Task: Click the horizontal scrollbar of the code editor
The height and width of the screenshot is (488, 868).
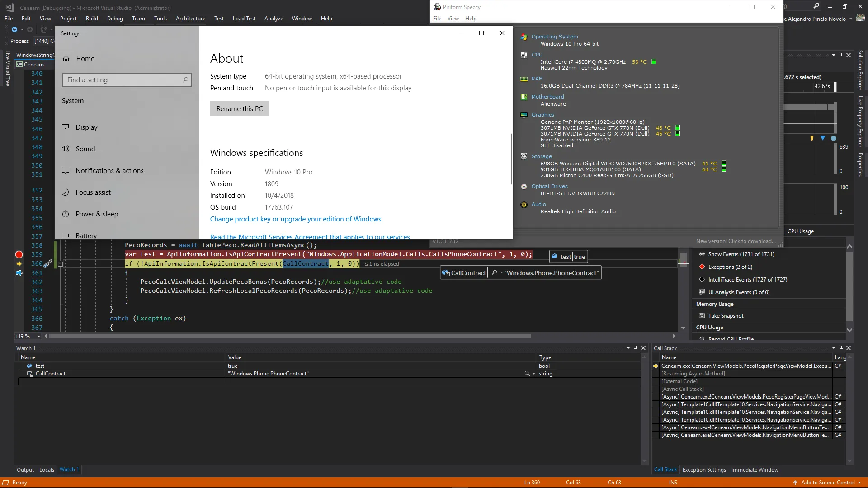Action: (x=289, y=336)
